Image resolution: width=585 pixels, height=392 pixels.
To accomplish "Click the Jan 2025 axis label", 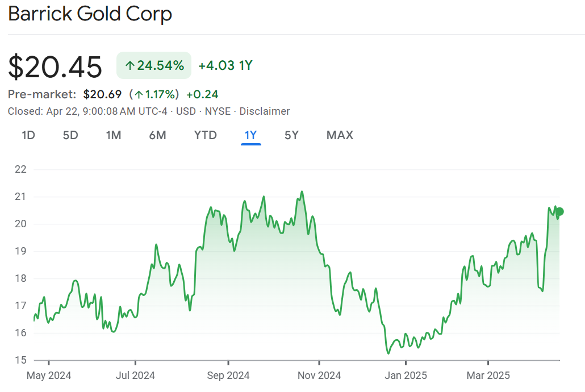I will click(406, 376).
